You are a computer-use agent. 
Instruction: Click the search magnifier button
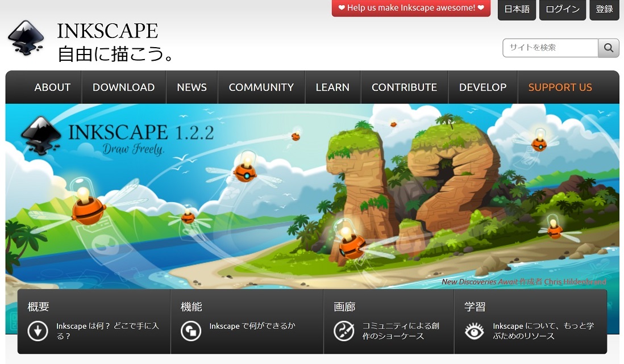click(609, 48)
